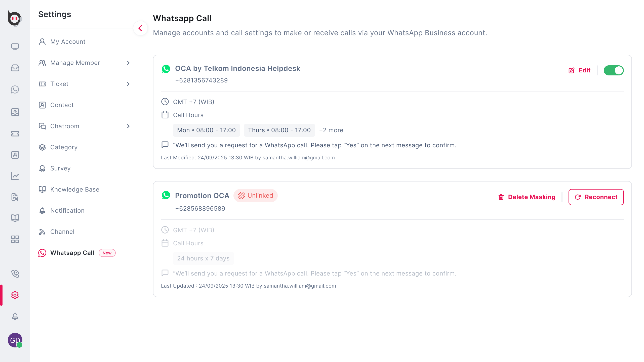Open the analytics chart icon
Image resolution: width=644 pixels, height=362 pixels.
coord(15,176)
